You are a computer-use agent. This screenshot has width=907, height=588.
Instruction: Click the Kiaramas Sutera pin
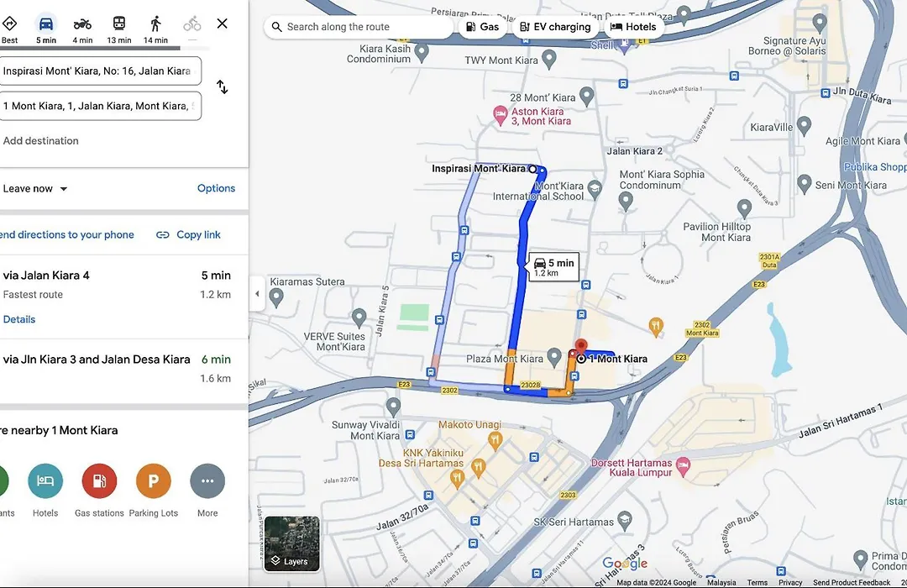coord(276,297)
